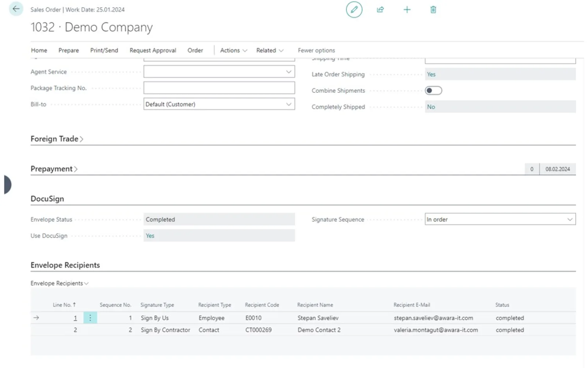
Task: Click recipient code E0010
Action: tap(254, 318)
